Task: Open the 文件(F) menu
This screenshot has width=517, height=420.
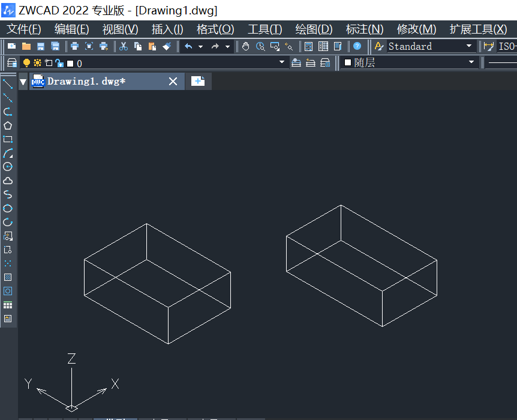Action: coord(24,29)
